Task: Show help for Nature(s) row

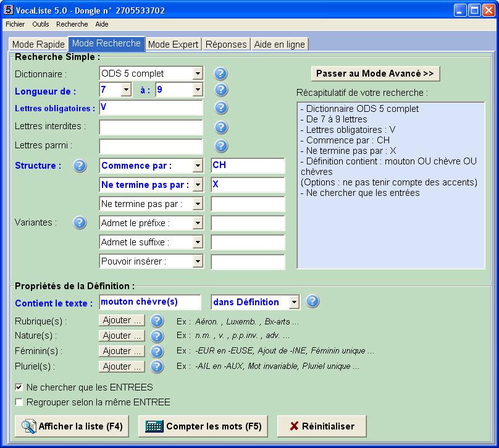Action: click(157, 336)
